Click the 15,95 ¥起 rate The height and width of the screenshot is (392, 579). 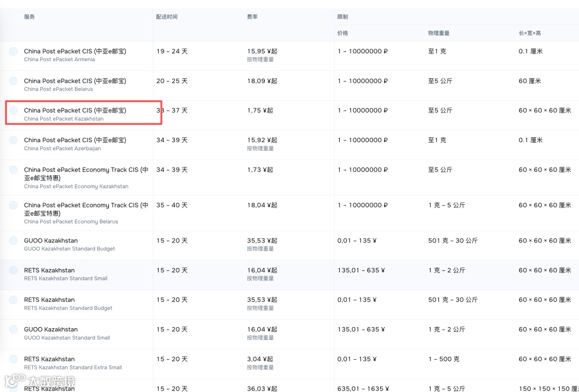pos(262,51)
